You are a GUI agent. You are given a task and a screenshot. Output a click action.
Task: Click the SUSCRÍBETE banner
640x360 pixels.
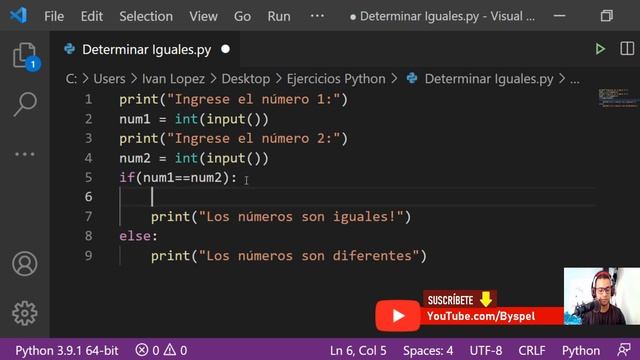click(x=460, y=300)
